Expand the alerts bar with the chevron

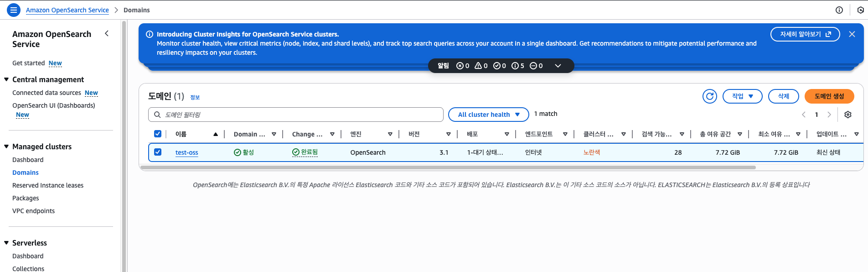tap(558, 66)
